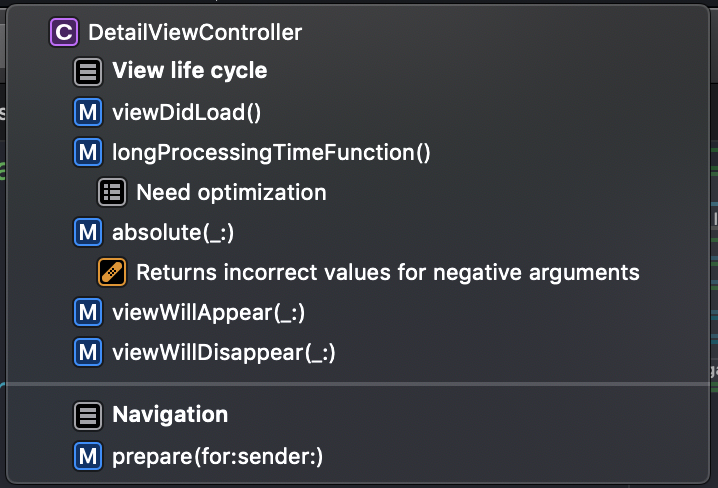
Task: Jump to longProcessingTimeFunction()
Action: pyautogui.click(x=271, y=152)
